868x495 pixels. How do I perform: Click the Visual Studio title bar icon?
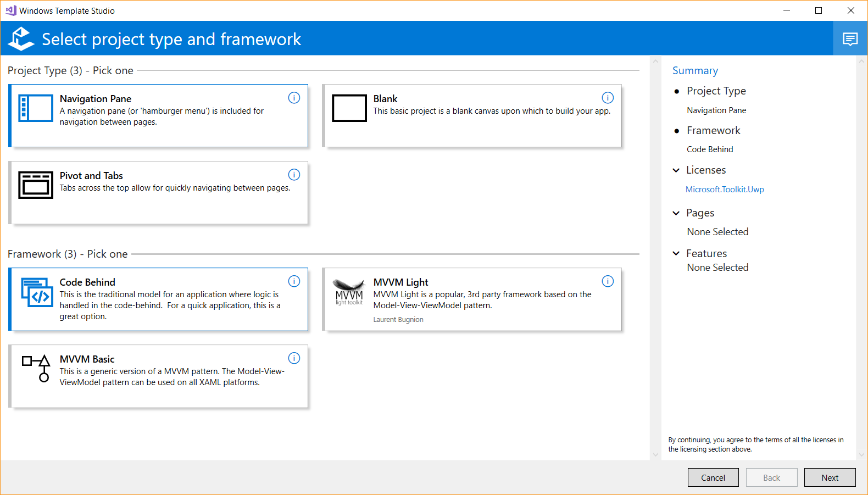pos(10,10)
